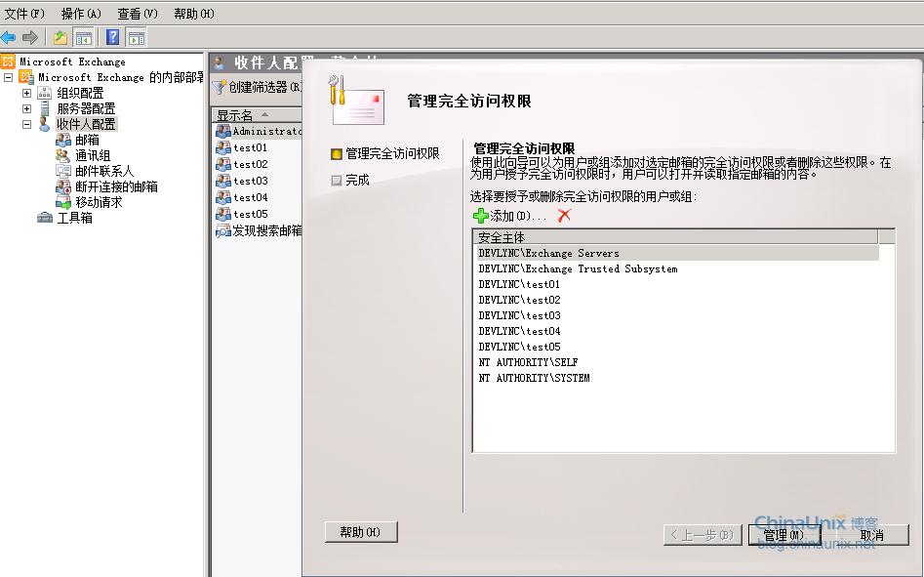Expand the 服务器配置 tree node
This screenshot has width=924, height=577.
coord(26,108)
